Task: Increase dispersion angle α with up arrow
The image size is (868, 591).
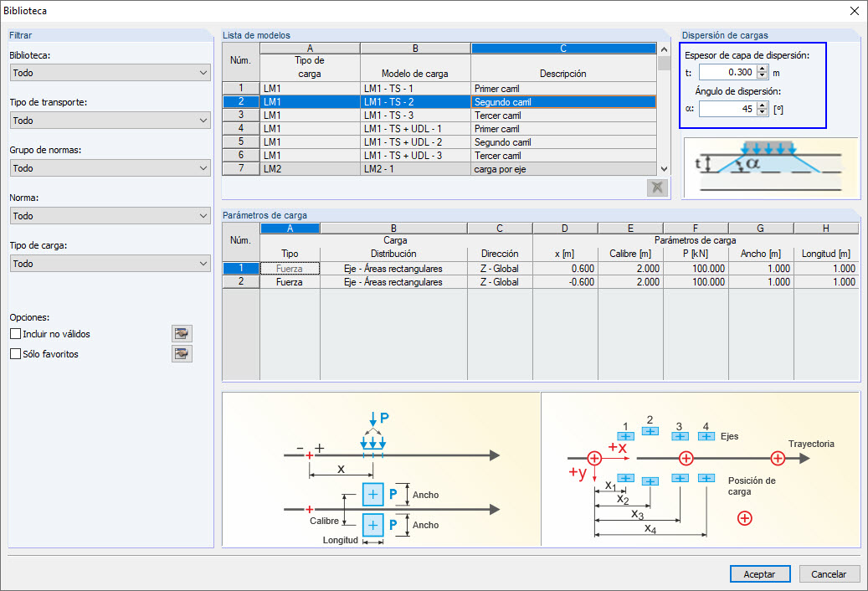Action: (763, 105)
